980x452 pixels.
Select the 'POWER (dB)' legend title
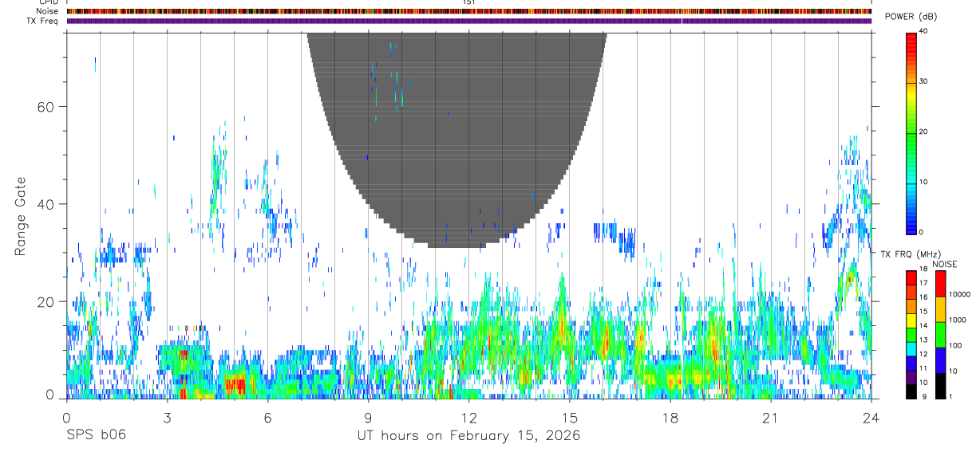[x=911, y=17]
